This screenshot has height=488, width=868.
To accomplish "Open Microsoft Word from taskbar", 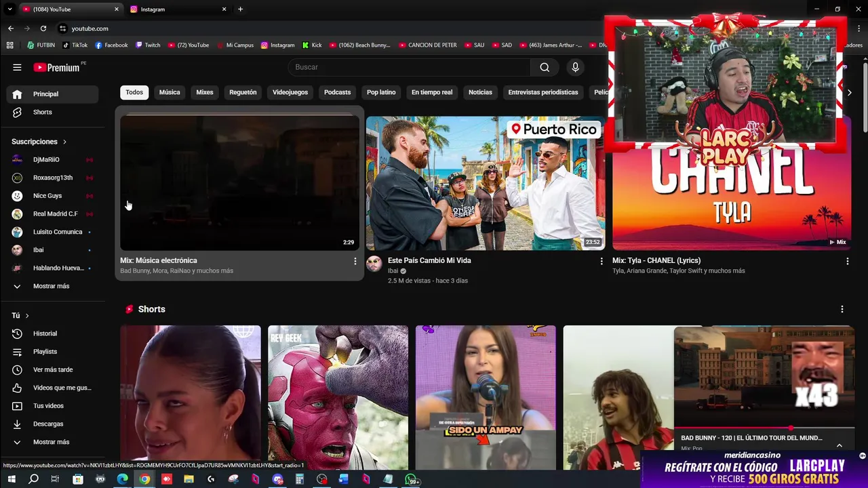I will tap(344, 479).
